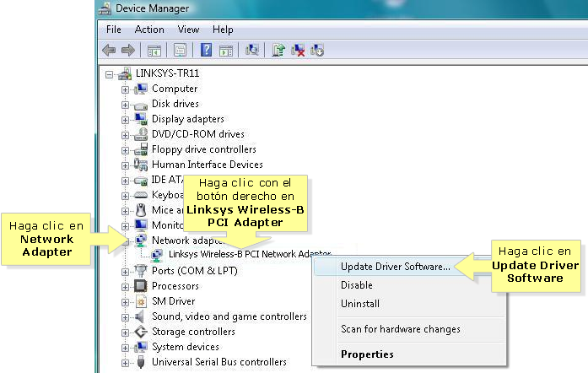
Task: Click the Show/Hide Action Pane toolbar icon
Action: coord(226,51)
